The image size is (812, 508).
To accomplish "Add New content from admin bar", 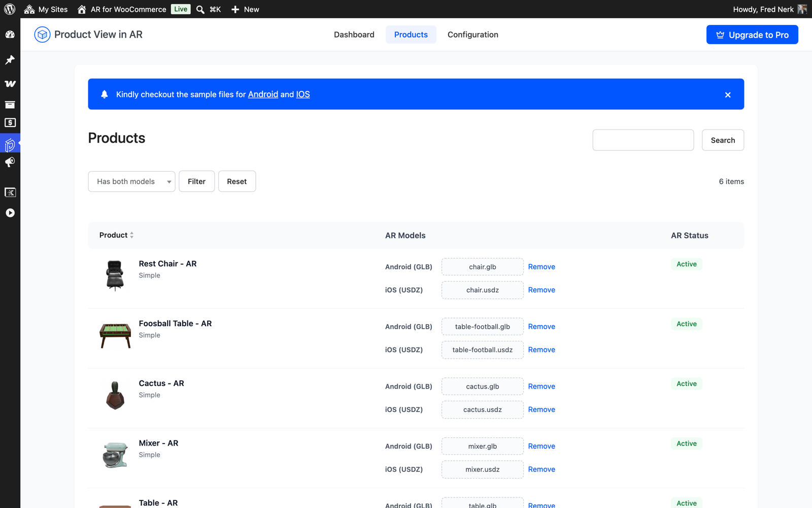I will pyautogui.click(x=245, y=9).
